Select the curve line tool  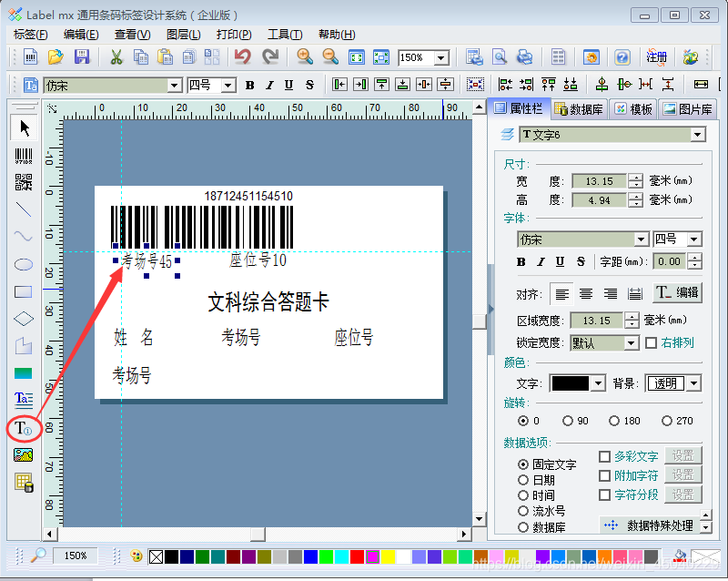[24, 237]
